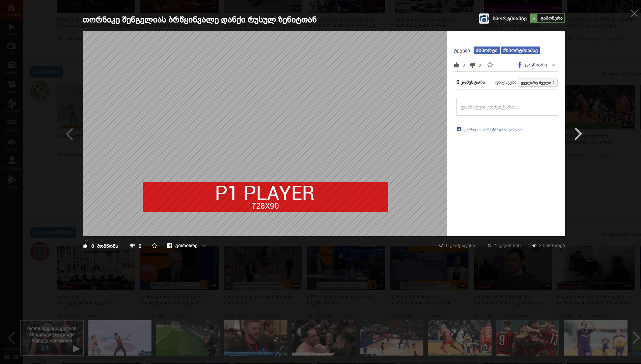
Task: Dislike the video using thumbs-down below player
Action: [132, 246]
